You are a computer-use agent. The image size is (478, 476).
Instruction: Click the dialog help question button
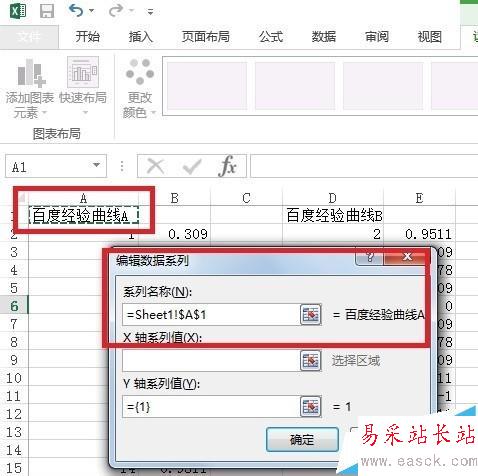[370, 257]
